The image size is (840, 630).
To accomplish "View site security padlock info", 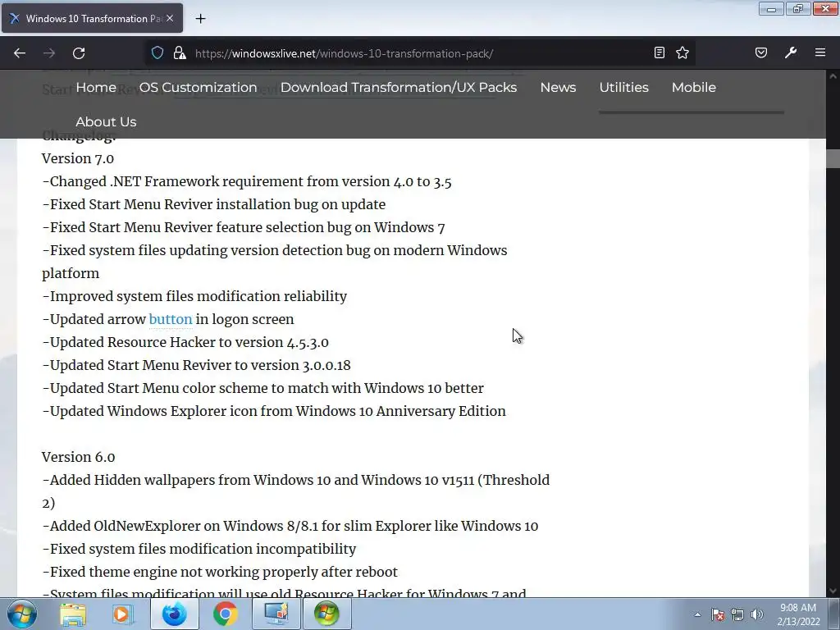I will [x=180, y=52].
